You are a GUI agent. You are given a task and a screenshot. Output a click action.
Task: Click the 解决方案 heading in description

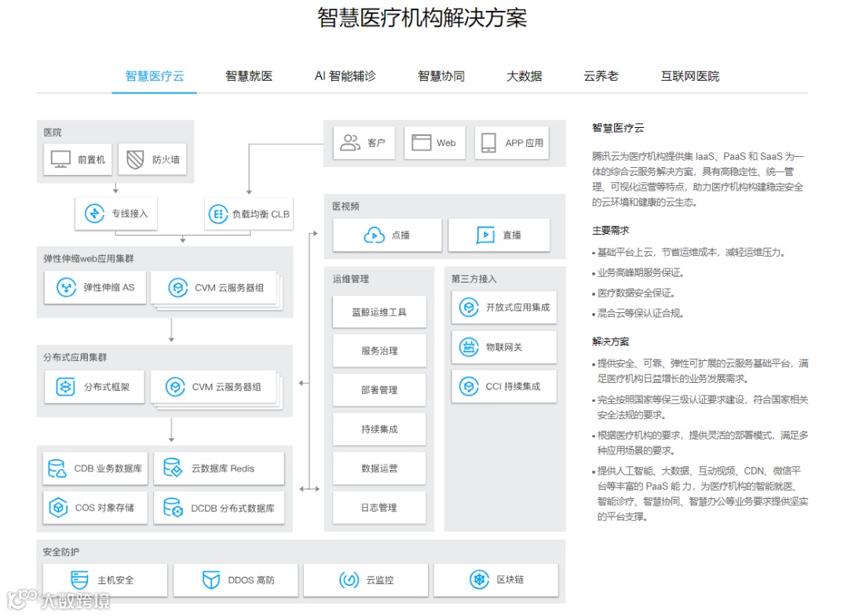[611, 341]
